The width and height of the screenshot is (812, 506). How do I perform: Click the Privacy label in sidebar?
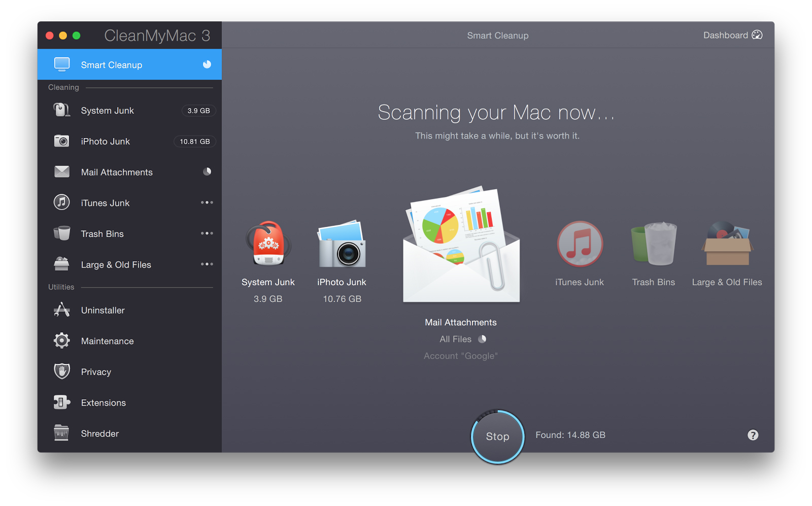(x=96, y=372)
